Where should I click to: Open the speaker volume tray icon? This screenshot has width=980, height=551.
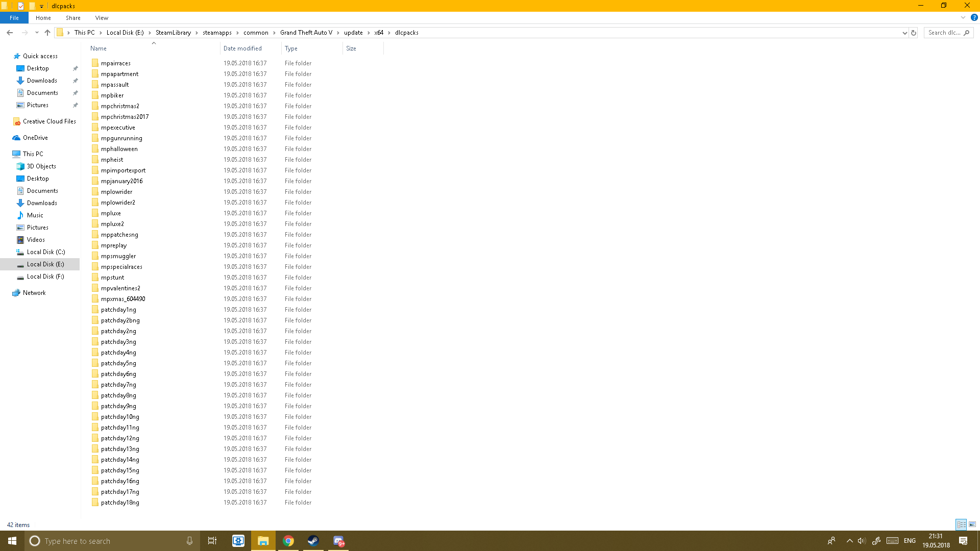(x=862, y=541)
